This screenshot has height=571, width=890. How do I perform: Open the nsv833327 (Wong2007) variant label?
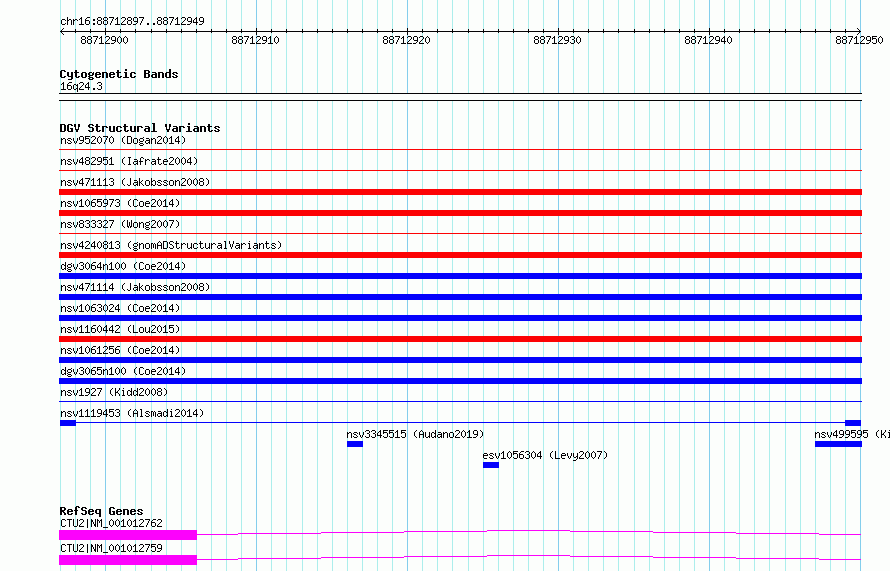(120, 224)
